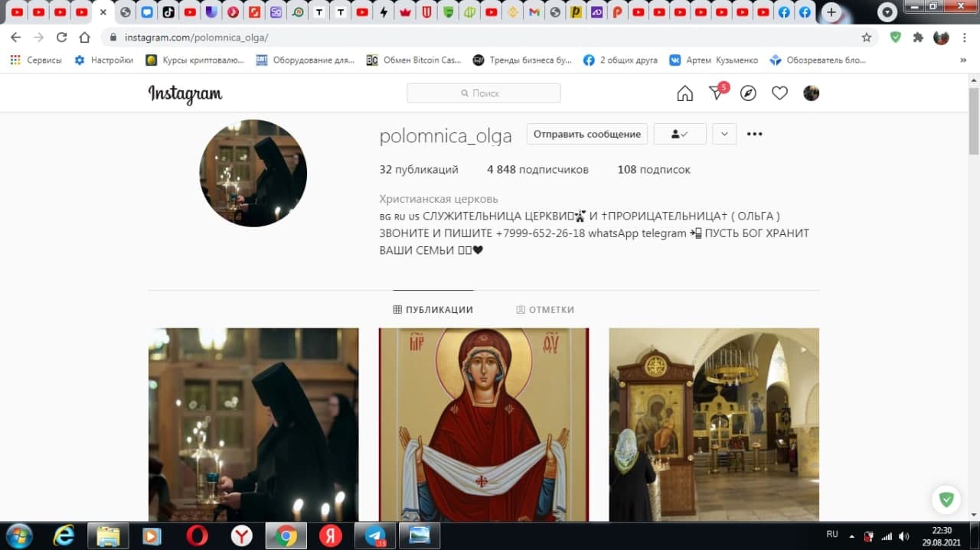The height and width of the screenshot is (550, 980).
Task: Show more bookmarks chevron
Action: click(x=963, y=60)
